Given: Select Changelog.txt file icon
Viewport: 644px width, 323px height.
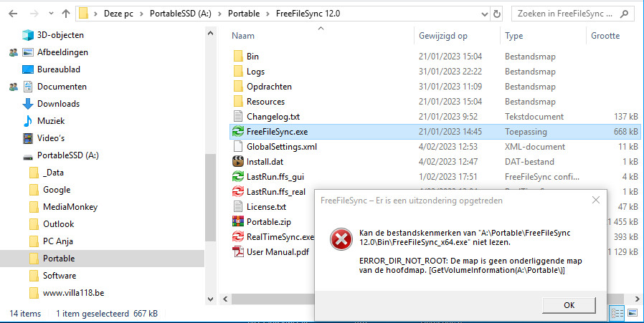Looking at the screenshot, I should 238,117.
